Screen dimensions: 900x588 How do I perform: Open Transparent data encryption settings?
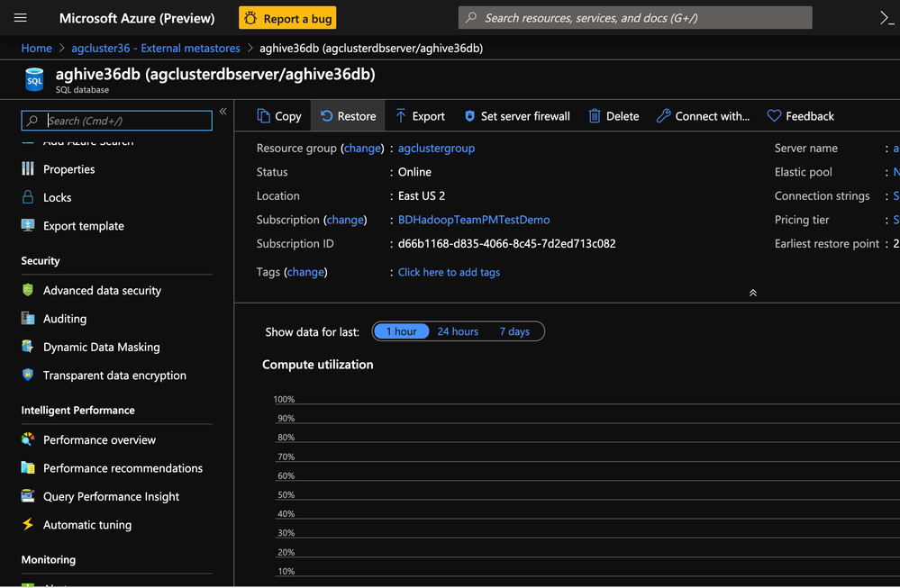pyautogui.click(x=114, y=375)
